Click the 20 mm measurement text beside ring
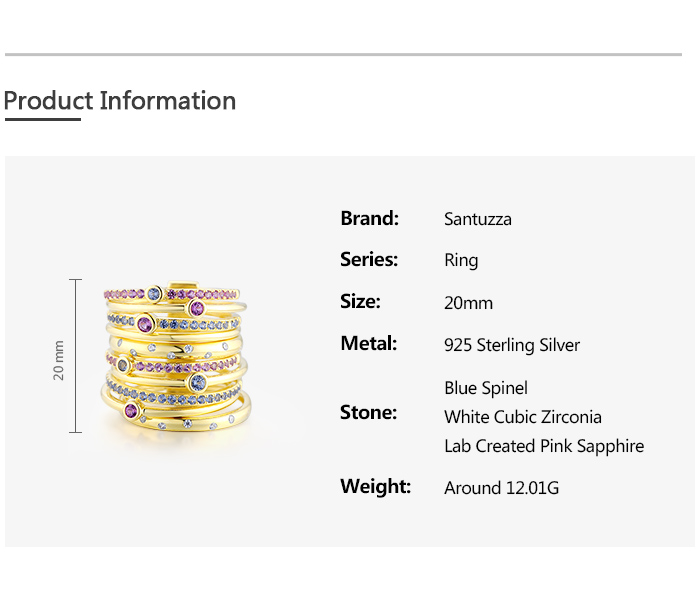Image resolution: width=700 pixels, height=607 pixels. 58,360
